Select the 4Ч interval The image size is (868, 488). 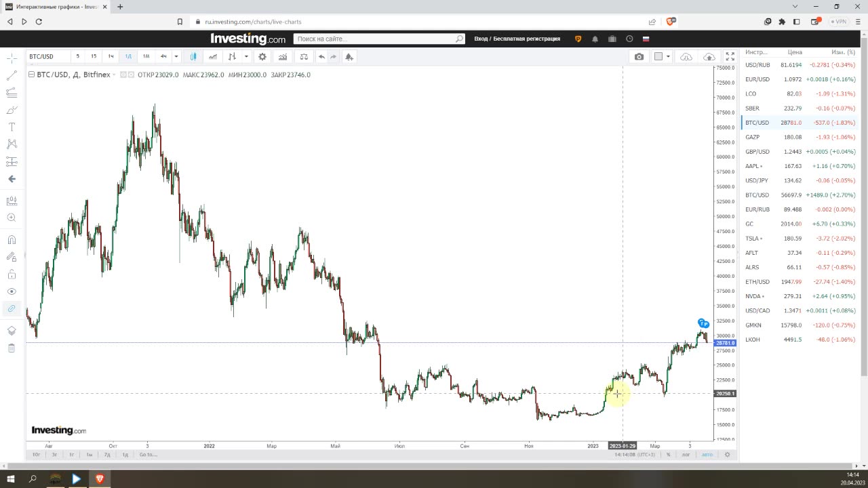pos(163,56)
